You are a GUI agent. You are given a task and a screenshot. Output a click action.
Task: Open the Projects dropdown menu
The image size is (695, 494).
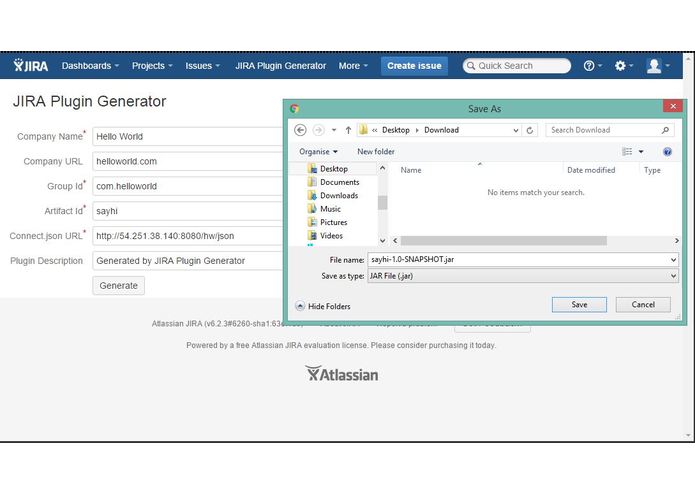point(152,66)
